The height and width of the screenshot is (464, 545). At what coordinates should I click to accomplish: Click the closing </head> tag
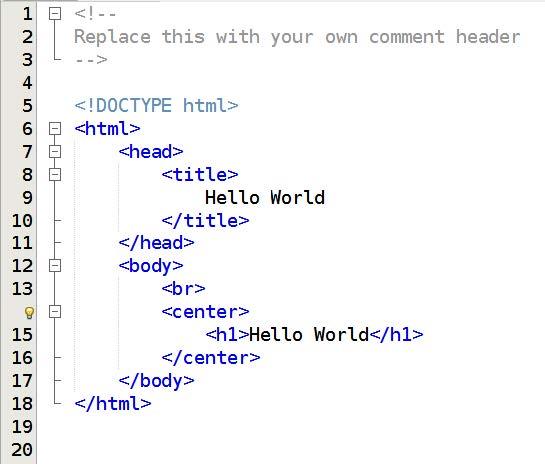(156, 243)
